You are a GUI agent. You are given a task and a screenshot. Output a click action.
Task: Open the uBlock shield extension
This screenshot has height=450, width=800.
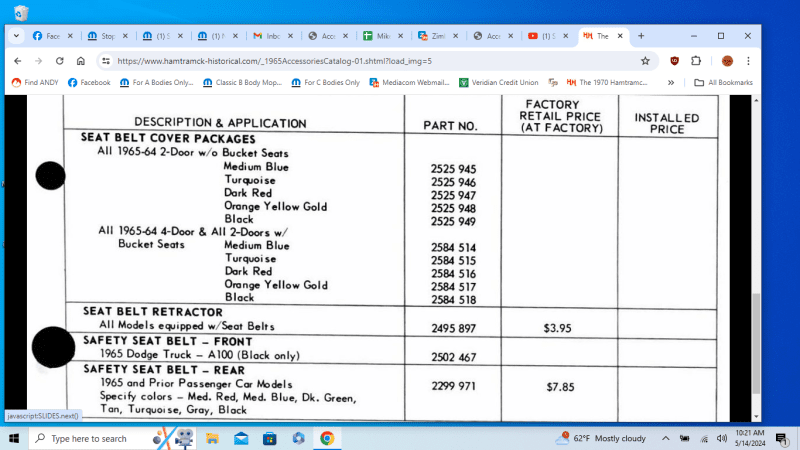[674, 61]
